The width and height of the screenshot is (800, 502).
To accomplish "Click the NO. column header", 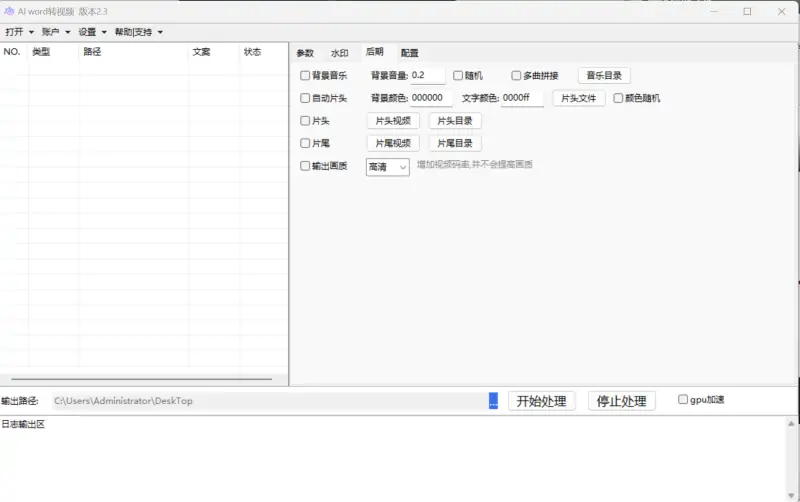I will tap(14, 52).
